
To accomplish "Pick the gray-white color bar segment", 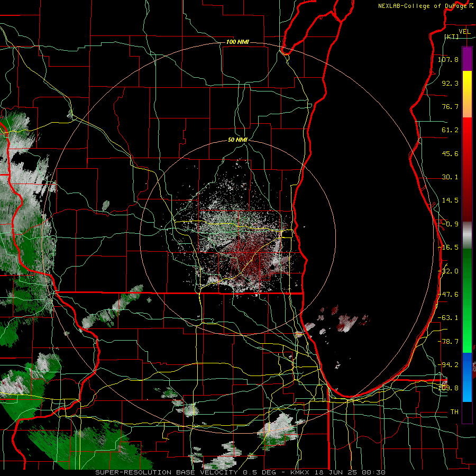I will [x=467, y=235].
